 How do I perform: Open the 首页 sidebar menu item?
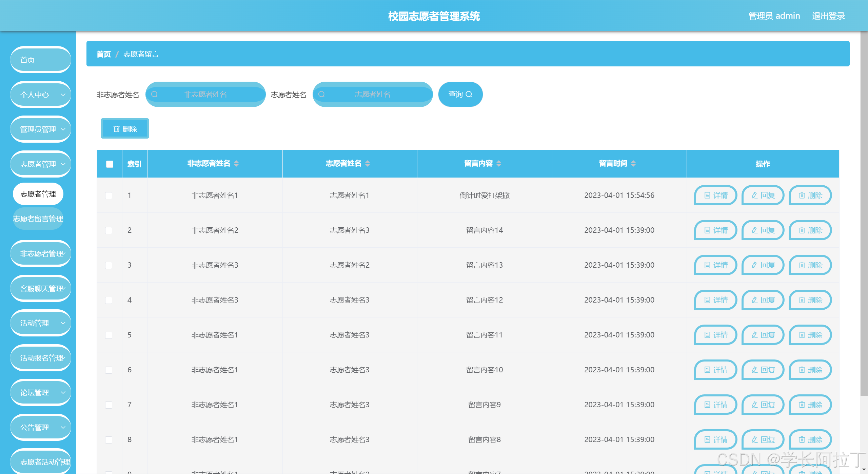[x=41, y=60]
